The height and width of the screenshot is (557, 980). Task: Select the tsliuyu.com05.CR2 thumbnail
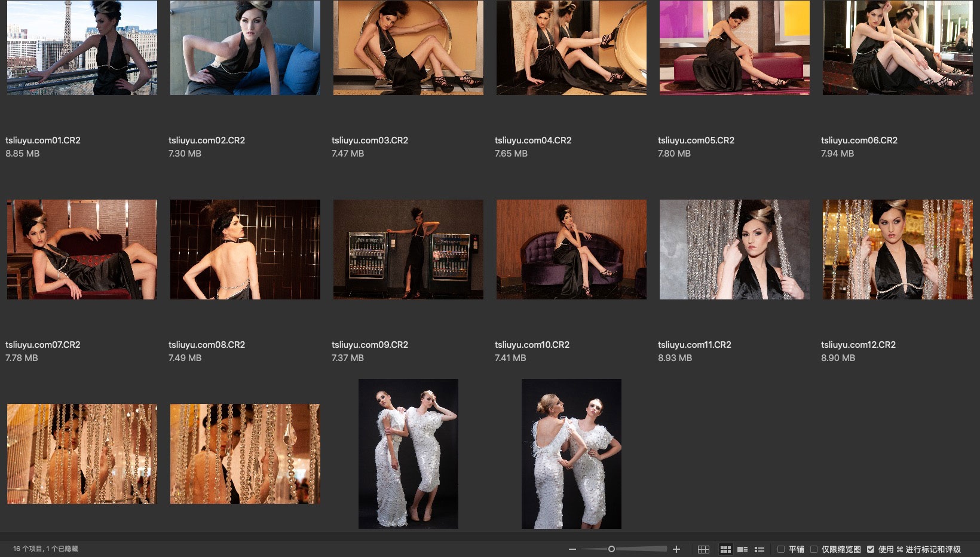[x=734, y=48]
